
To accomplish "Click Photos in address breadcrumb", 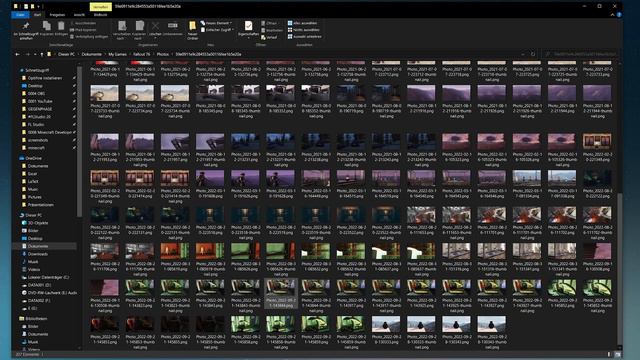I will [x=162, y=54].
